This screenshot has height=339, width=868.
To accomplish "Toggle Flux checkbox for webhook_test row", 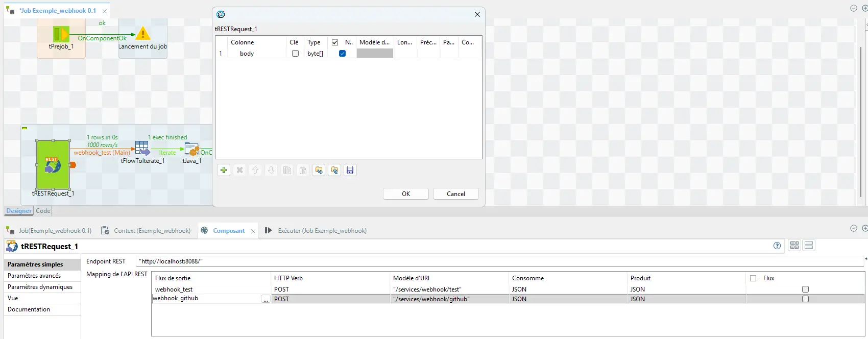I will (x=806, y=289).
